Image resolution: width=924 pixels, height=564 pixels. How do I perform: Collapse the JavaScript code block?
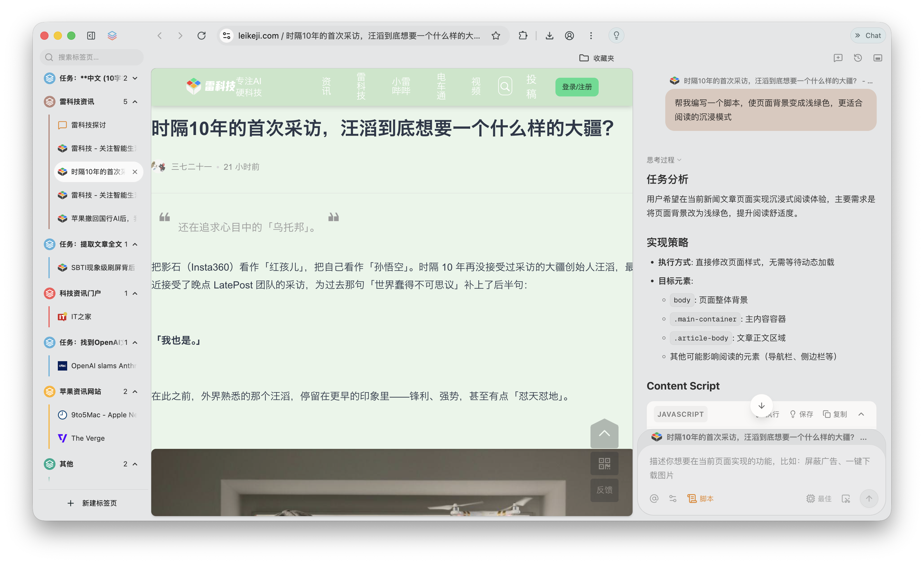[862, 414]
